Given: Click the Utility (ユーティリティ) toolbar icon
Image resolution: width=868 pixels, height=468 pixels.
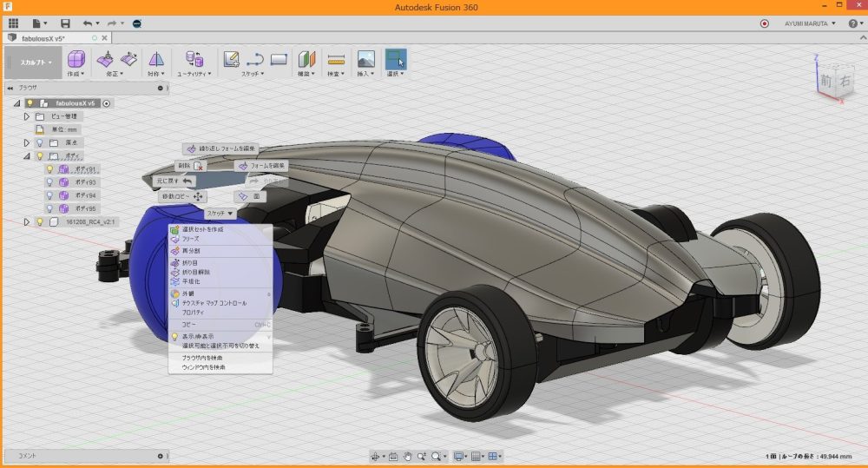Looking at the screenshot, I should pyautogui.click(x=194, y=60).
